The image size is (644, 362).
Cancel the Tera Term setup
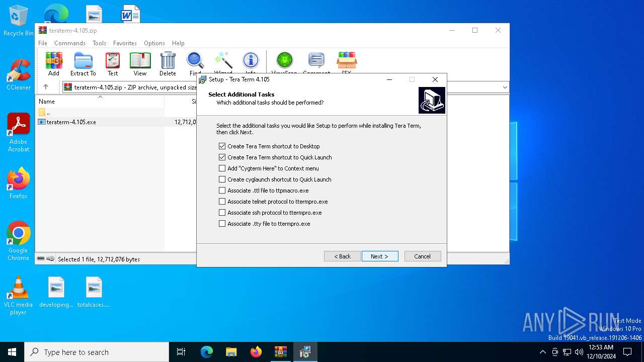[423, 256]
